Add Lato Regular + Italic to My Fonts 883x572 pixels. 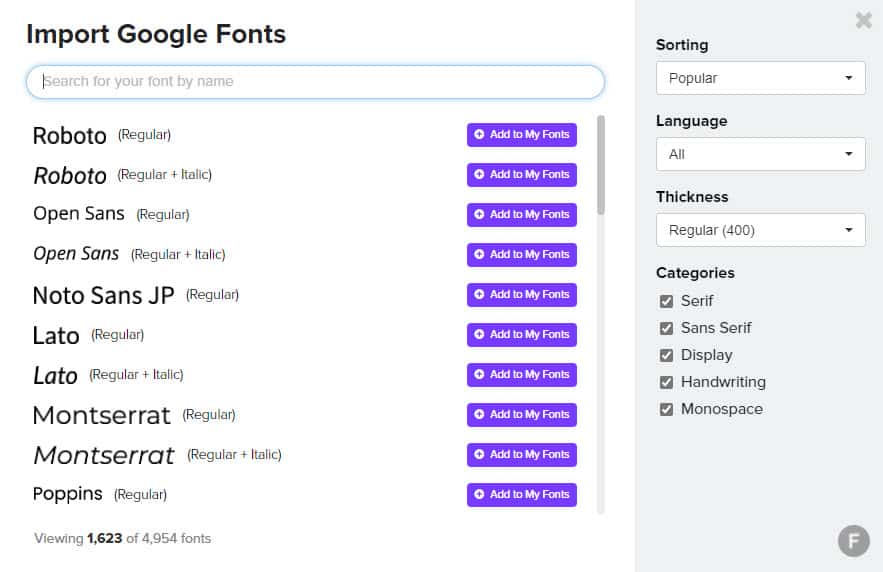point(521,374)
